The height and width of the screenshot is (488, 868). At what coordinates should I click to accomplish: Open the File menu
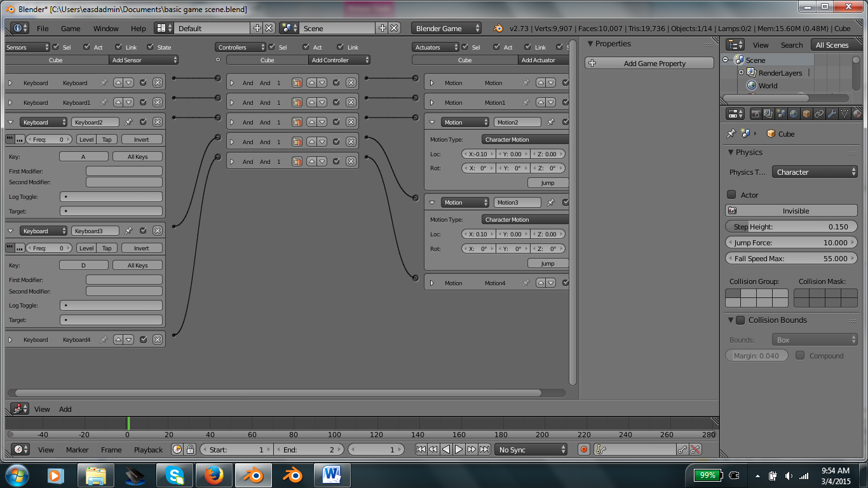[x=43, y=28]
